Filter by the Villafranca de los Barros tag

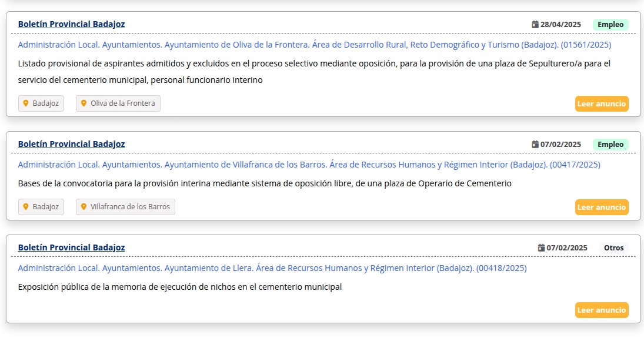coord(125,207)
